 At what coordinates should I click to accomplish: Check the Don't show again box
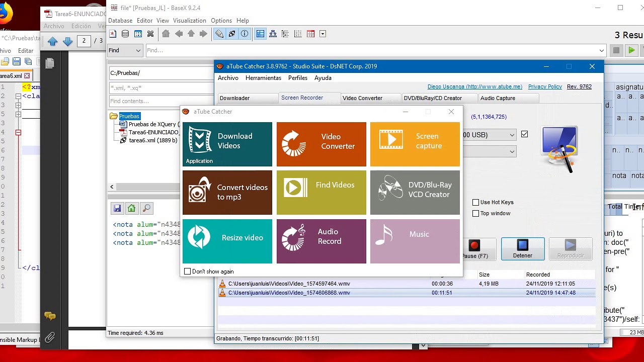pyautogui.click(x=188, y=271)
